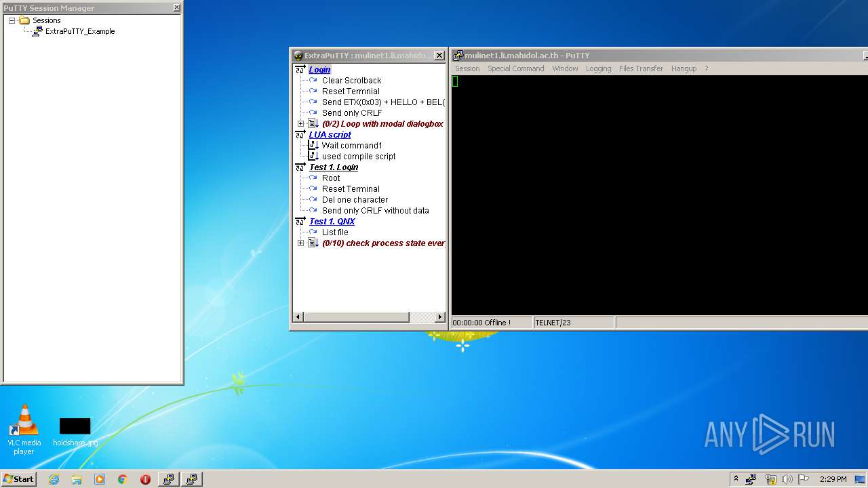868x488 pixels.
Task: Show hidden system tray icons
Action: coord(736,479)
